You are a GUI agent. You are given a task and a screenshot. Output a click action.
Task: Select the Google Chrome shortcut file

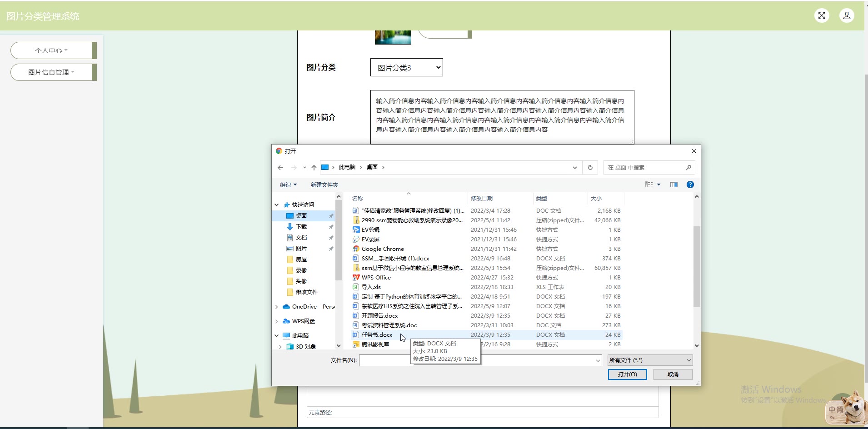pyautogui.click(x=382, y=249)
